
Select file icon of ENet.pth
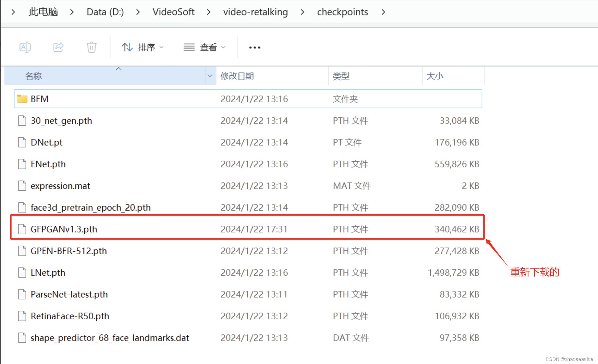22,164
